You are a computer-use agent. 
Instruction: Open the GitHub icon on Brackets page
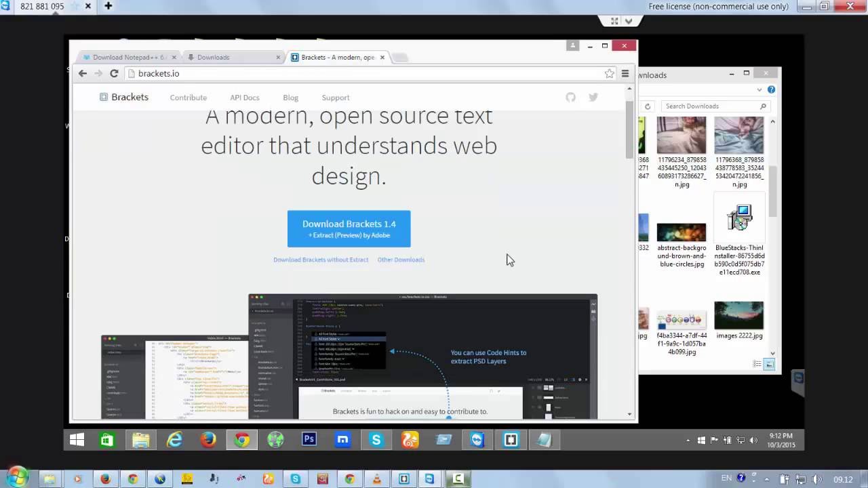click(x=570, y=97)
